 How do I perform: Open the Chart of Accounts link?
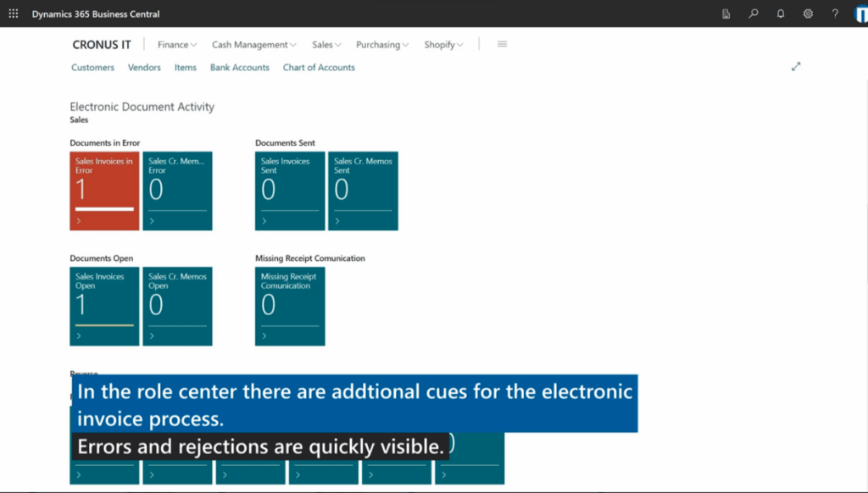319,68
